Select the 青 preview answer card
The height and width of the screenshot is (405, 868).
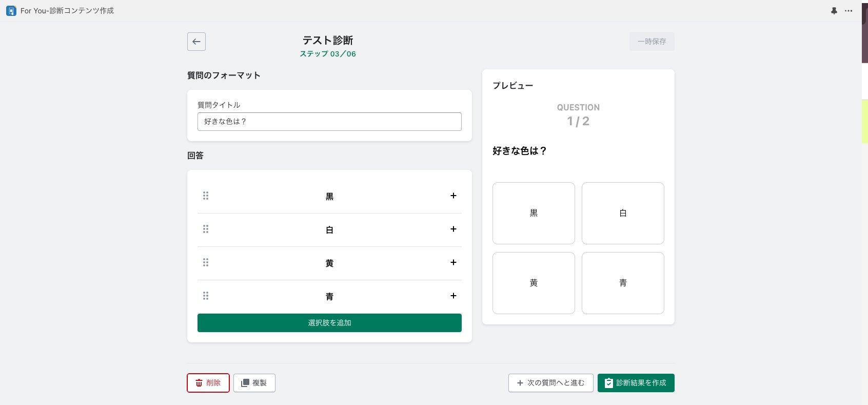coord(623,283)
